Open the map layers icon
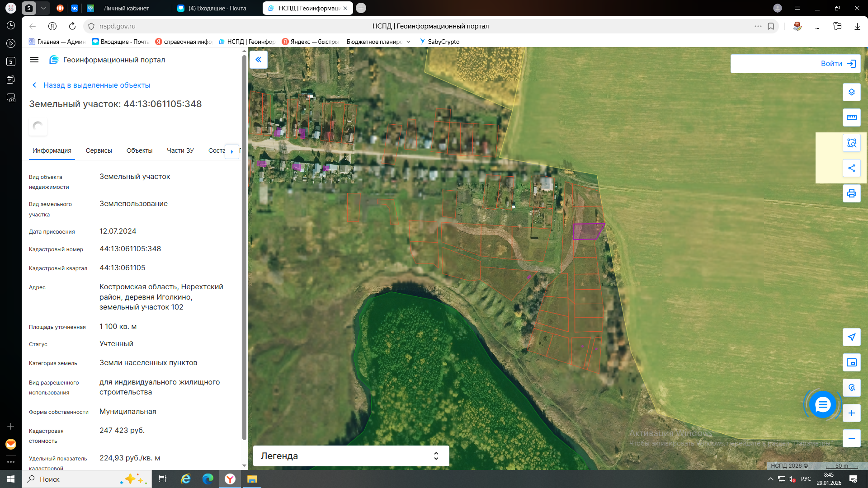 click(851, 92)
